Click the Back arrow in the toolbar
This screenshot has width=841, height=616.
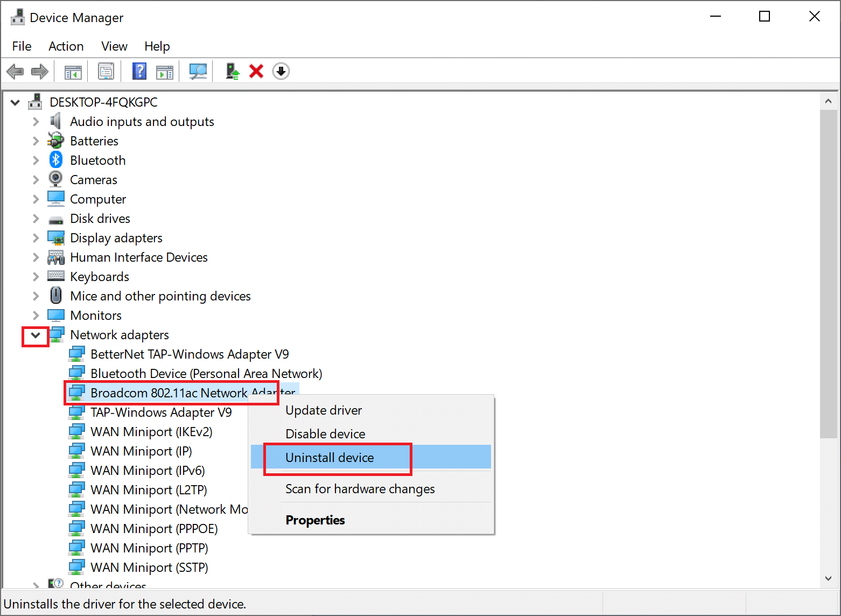pos(15,71)
